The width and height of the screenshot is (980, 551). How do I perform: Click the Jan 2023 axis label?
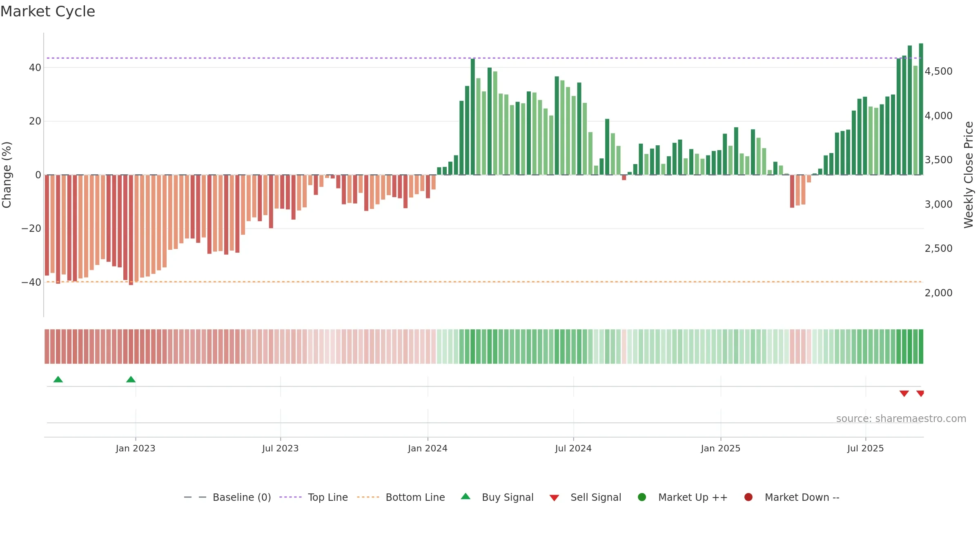click(136, 448)
